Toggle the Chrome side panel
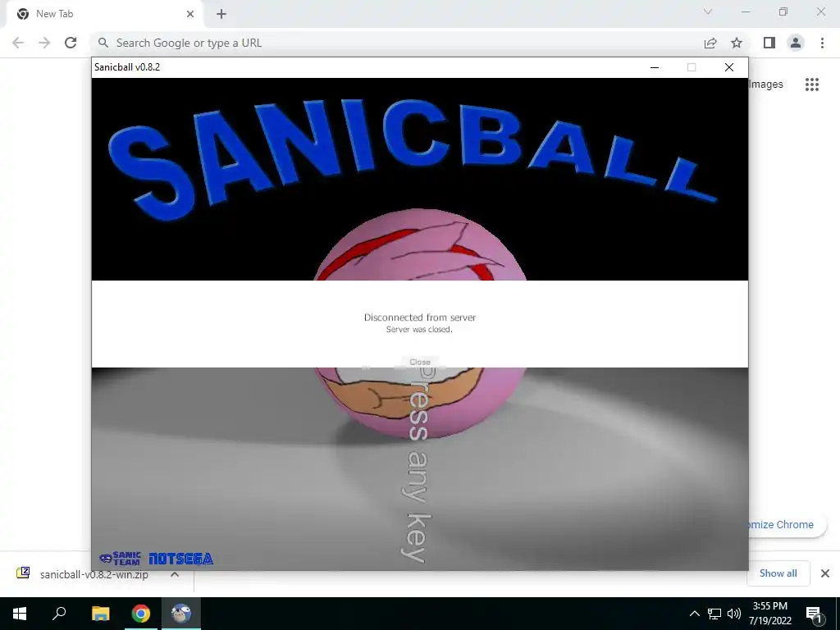The width and height of the screenshot is (840, 630). [769, 43]
